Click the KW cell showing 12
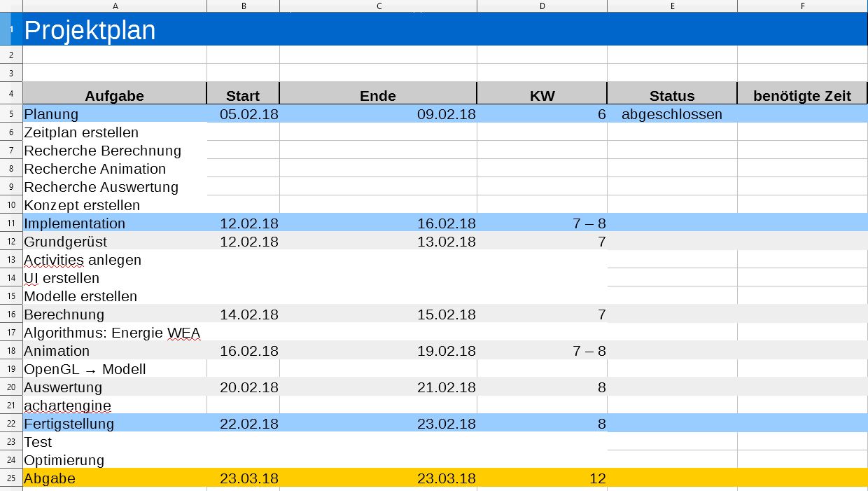Screen dimensions: 868x491 [596, 478]
